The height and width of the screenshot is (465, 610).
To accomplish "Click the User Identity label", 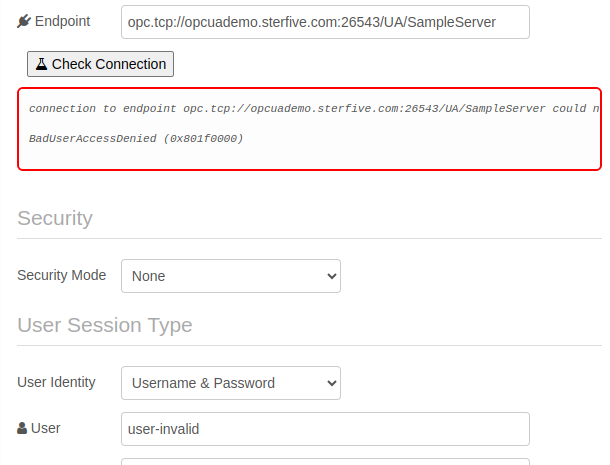I will [56, 382].
